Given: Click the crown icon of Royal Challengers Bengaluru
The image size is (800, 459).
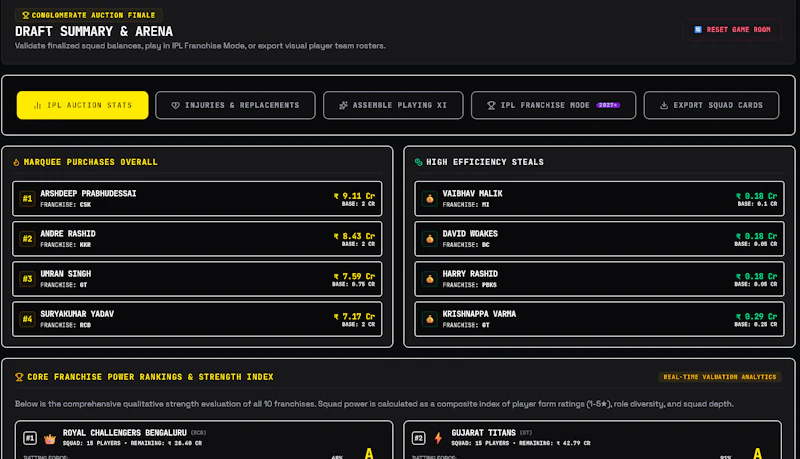Looking at the screenshot, I should coord(49,438).
